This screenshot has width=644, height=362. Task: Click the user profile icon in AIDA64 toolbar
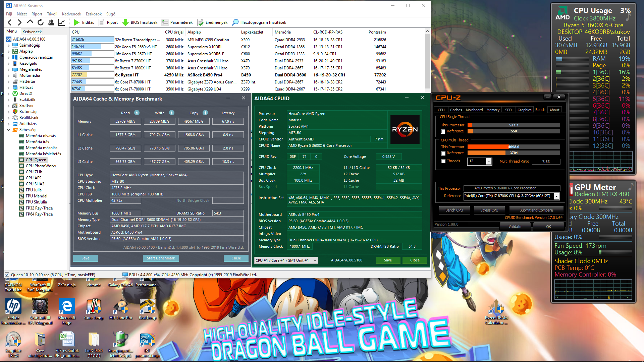click(x=51, y=22)
